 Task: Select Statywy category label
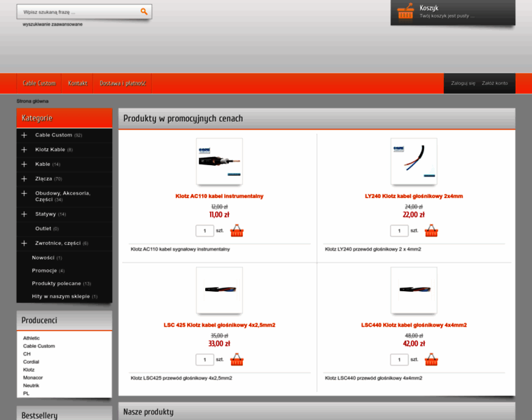click(x=45, y=214)
